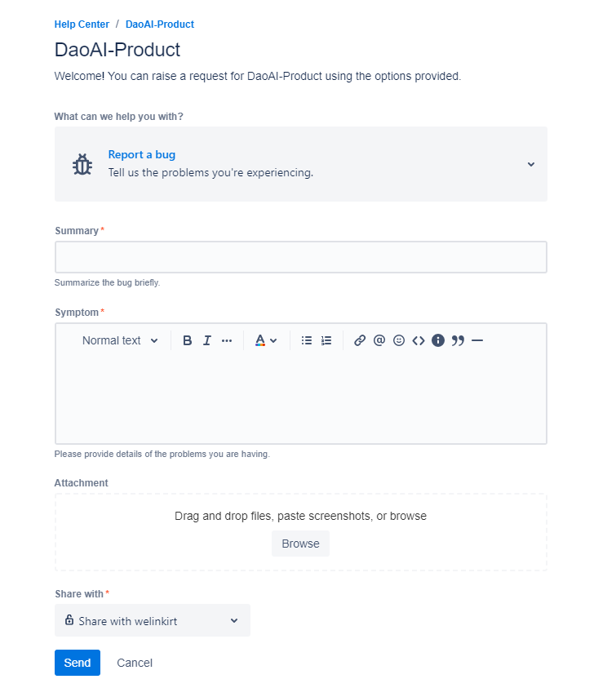Open the text color picker
Image resolution: width=616 pixels, height=688 pixels.
coord(266,340)
